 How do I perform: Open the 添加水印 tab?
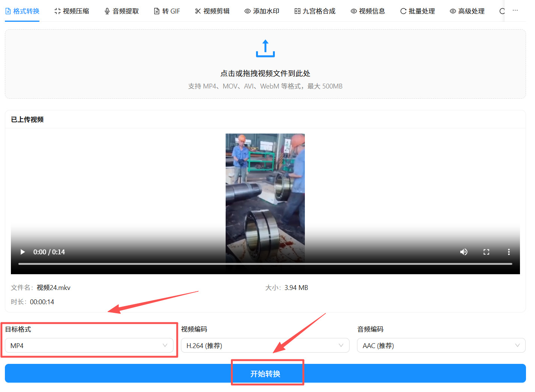[x=262, y=11]
